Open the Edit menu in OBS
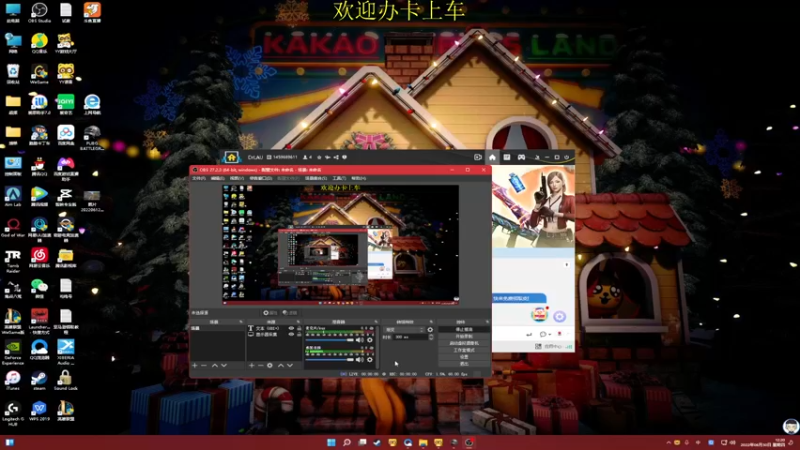This screenshot has width=800, height=450. pyautogui.click(x=218, y=179)
